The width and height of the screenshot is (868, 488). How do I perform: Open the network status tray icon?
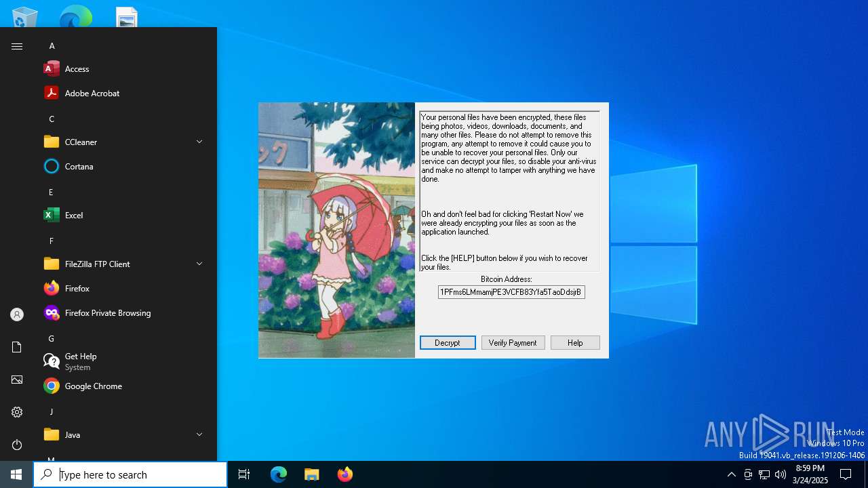(764, 474)
